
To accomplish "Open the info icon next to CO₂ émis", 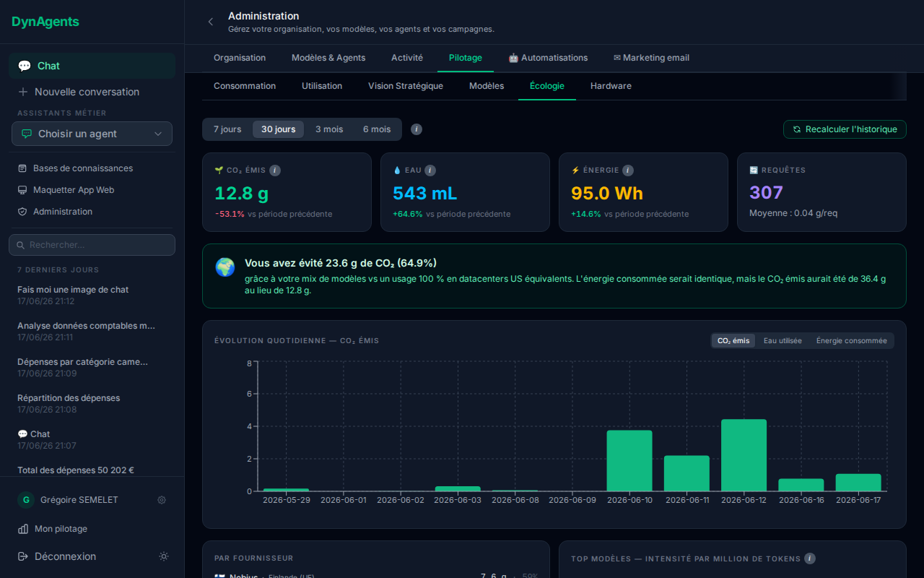I will coord(275,171).
